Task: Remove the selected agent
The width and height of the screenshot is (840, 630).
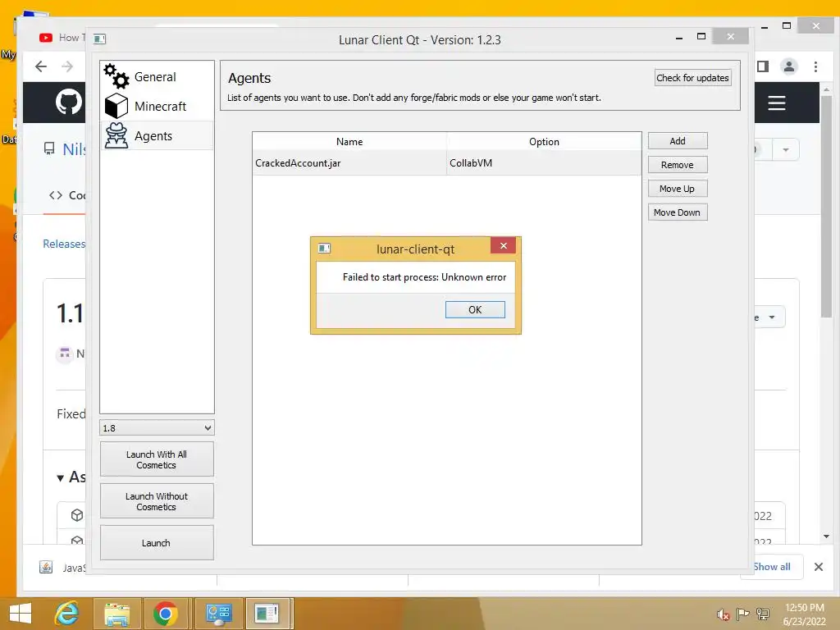Action: tap(677, 165)
